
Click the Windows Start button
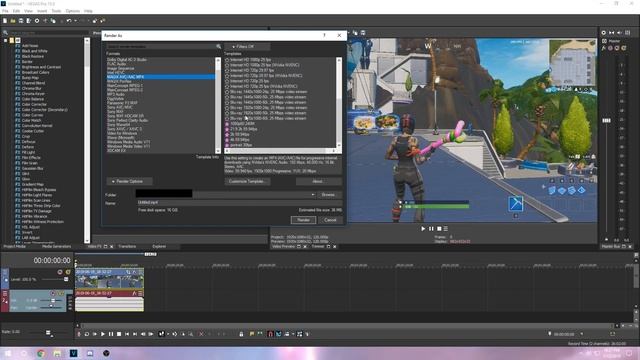click(x=7, y=353)
